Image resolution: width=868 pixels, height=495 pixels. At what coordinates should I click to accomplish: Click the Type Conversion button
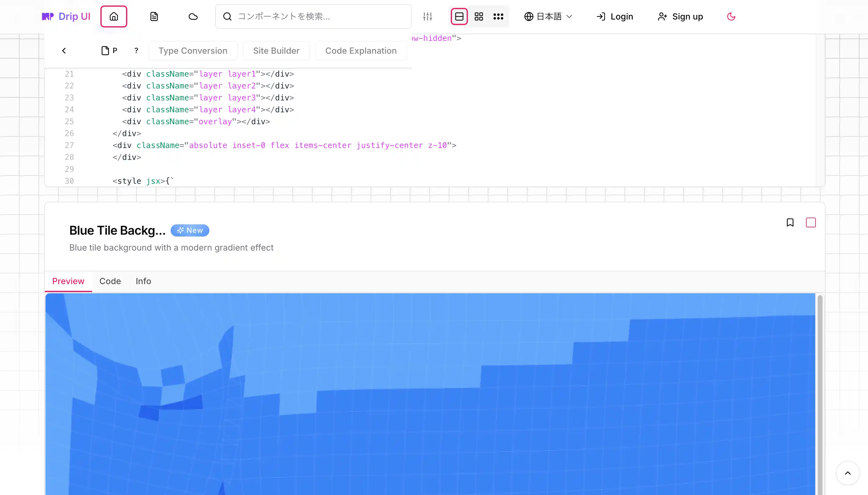193,51
